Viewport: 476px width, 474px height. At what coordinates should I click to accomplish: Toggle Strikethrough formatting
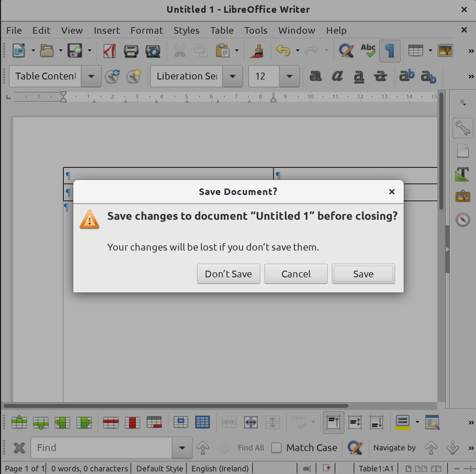click(380, 76)
